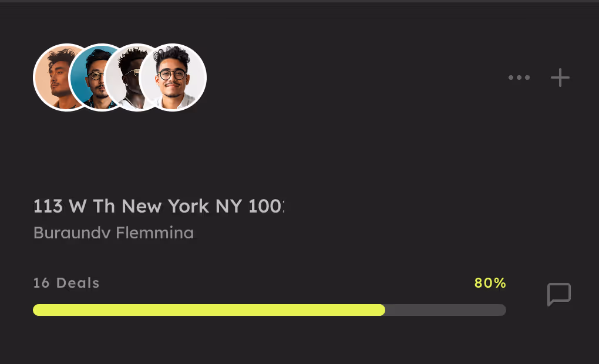Click the 16 Deals label
Viewport: 599px width, 364px height.
[66, 283]
